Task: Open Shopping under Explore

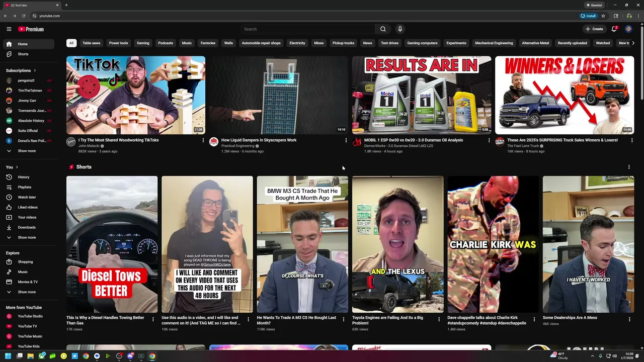Action: 28,262
